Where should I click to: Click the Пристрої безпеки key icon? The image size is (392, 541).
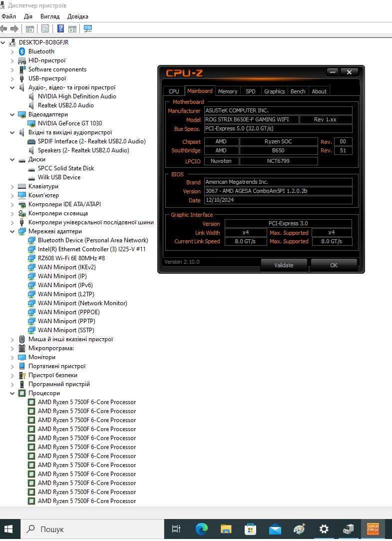tap(22, 375)
